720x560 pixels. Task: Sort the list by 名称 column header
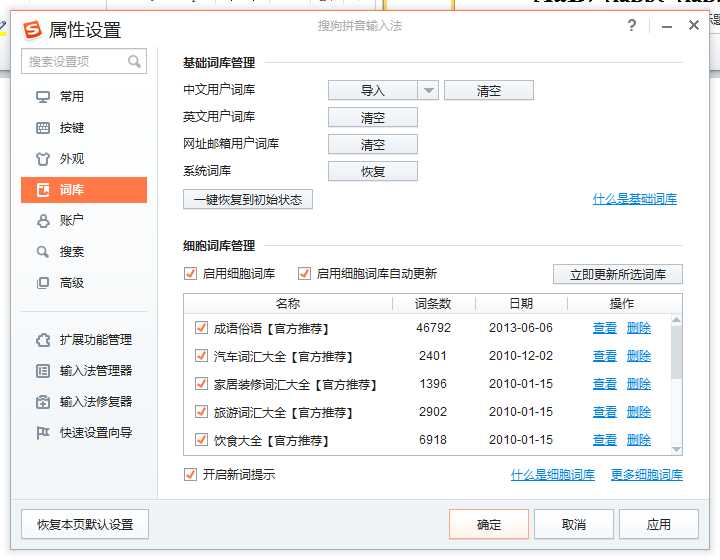(288, 303)
